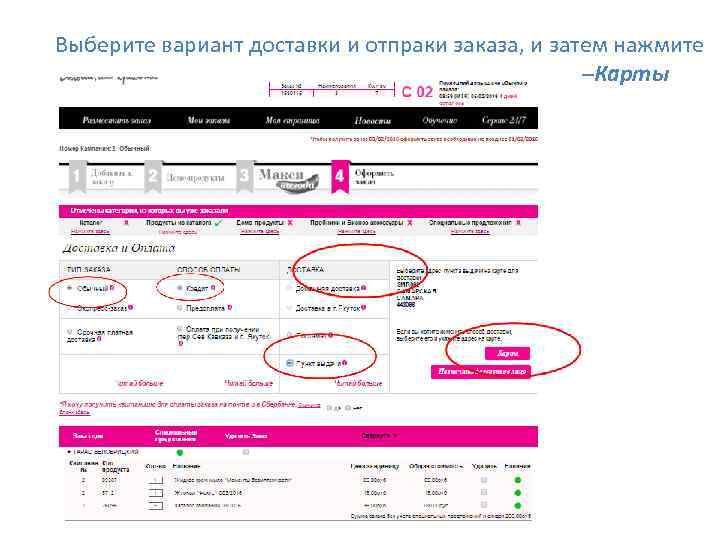Go to step 2 Демопродукты
720x540 pixels.
[x=186, y=177]
